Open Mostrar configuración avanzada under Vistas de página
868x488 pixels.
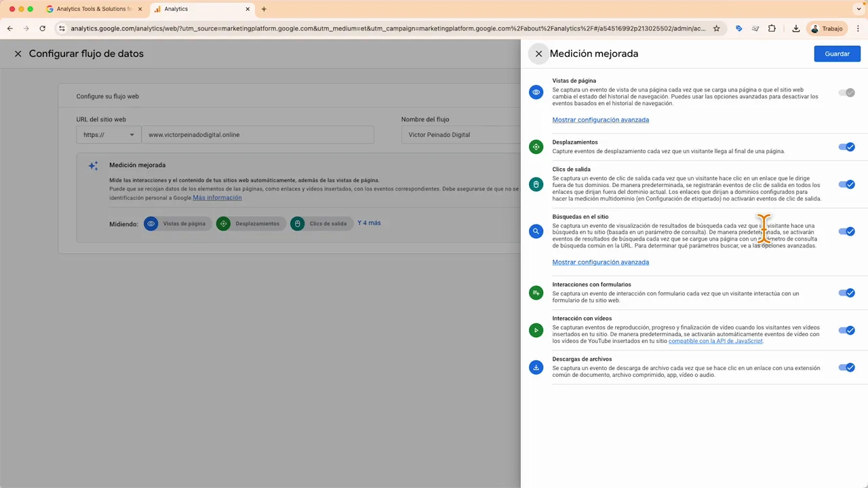(x=600, y=119)
